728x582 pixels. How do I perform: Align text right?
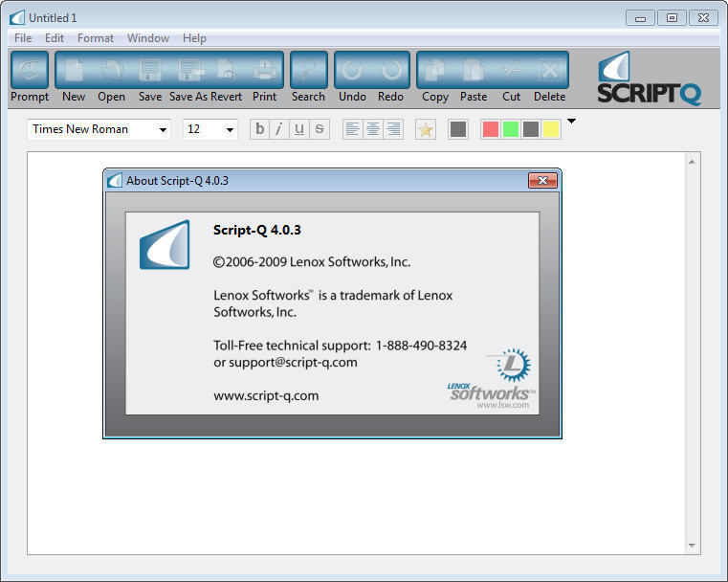(393, 129)
